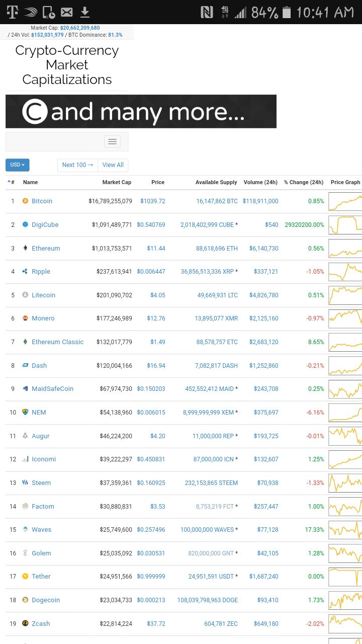Click the Ethereum Classic logo icon
This screenshot has height=644, width=362.
coord(25,342)
